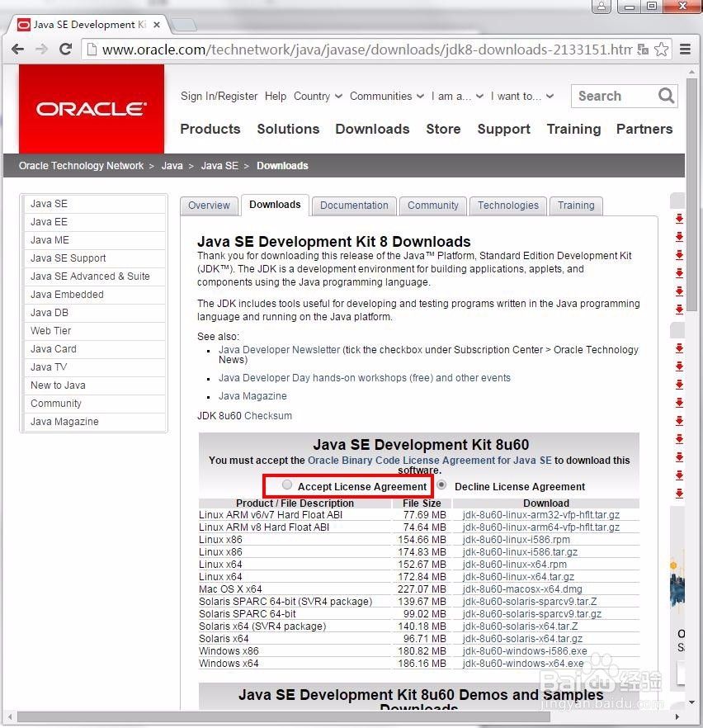
Task: Select Accept License Agreement radio button
Action: tap(287, 485)
